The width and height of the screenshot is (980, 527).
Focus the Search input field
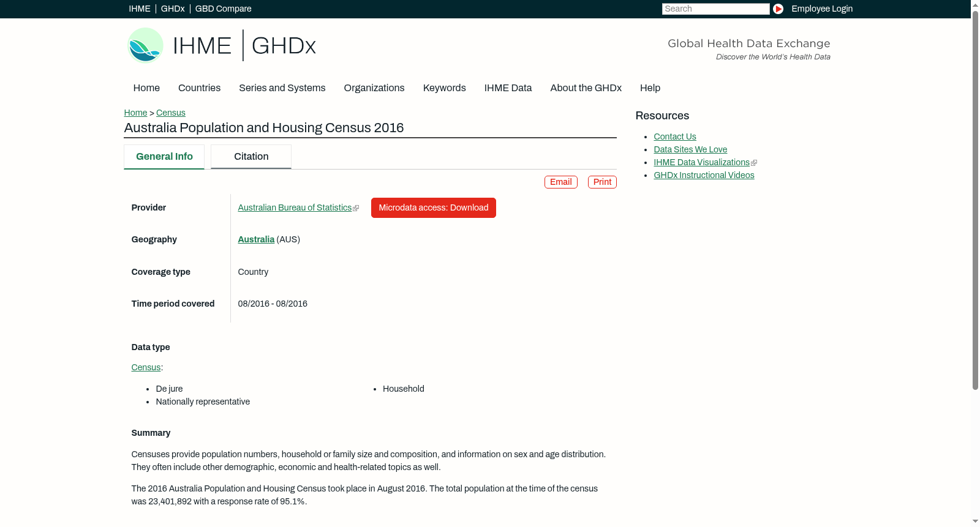(x=716, y=9)
